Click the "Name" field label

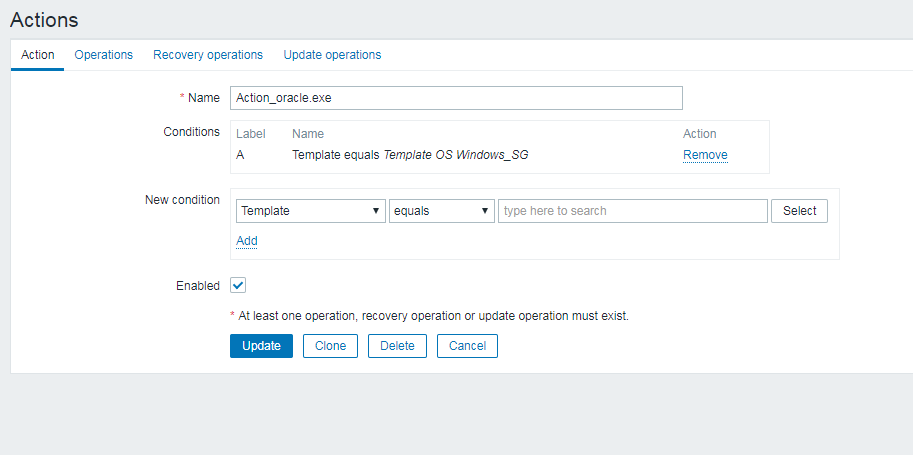tap(203, 98)
